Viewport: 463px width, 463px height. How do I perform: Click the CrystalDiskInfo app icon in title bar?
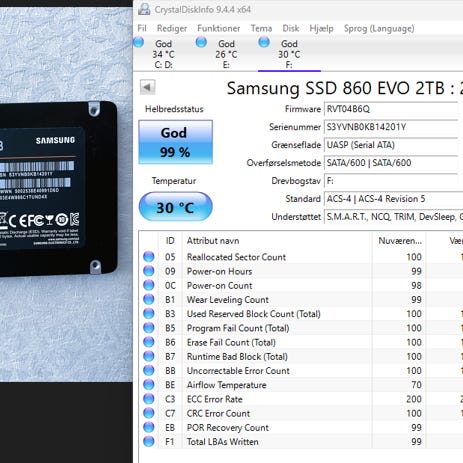point(144,9)
